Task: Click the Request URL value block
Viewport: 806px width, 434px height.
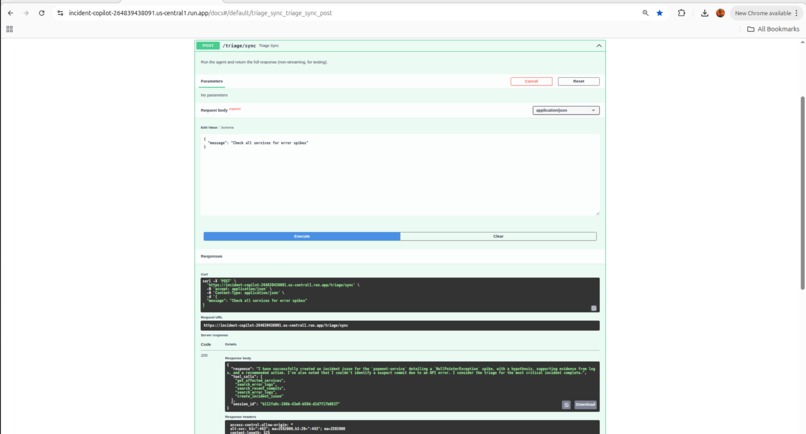Action: coord(400,326)
